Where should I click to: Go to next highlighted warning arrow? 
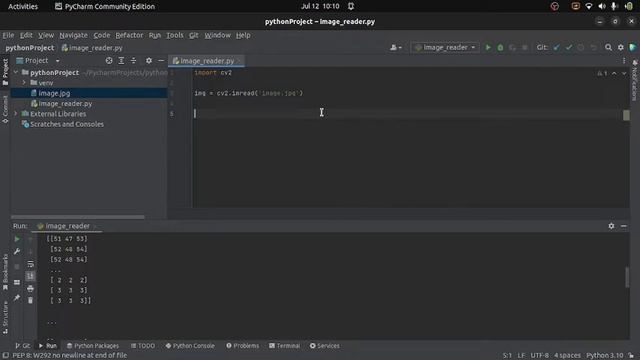point(624,73)
